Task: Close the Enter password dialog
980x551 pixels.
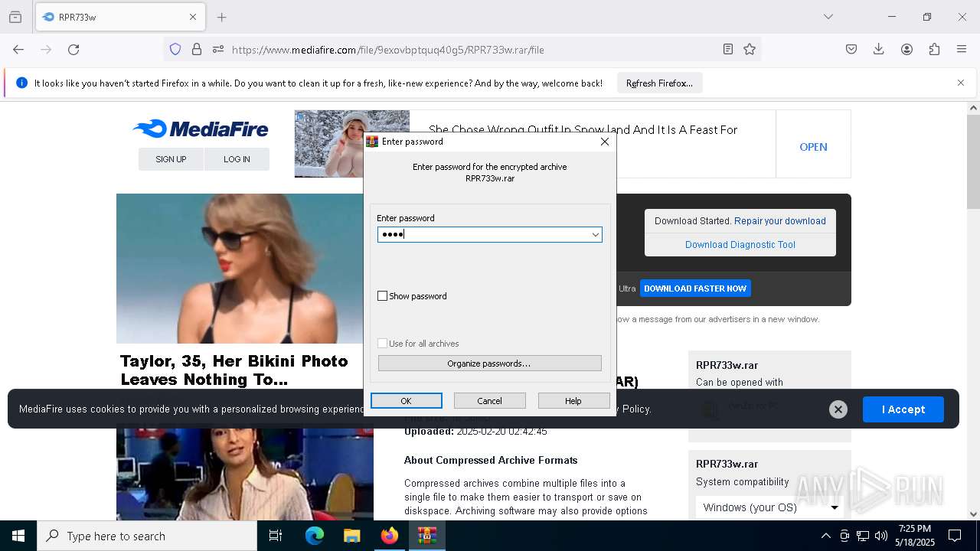Action: [604, 142]
